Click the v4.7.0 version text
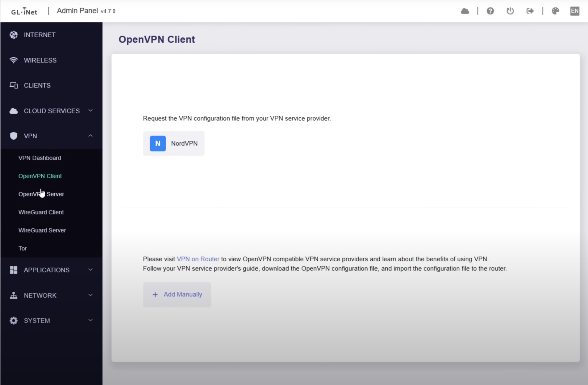The height and width of the screenshot is (385, 588). point(108,11)
